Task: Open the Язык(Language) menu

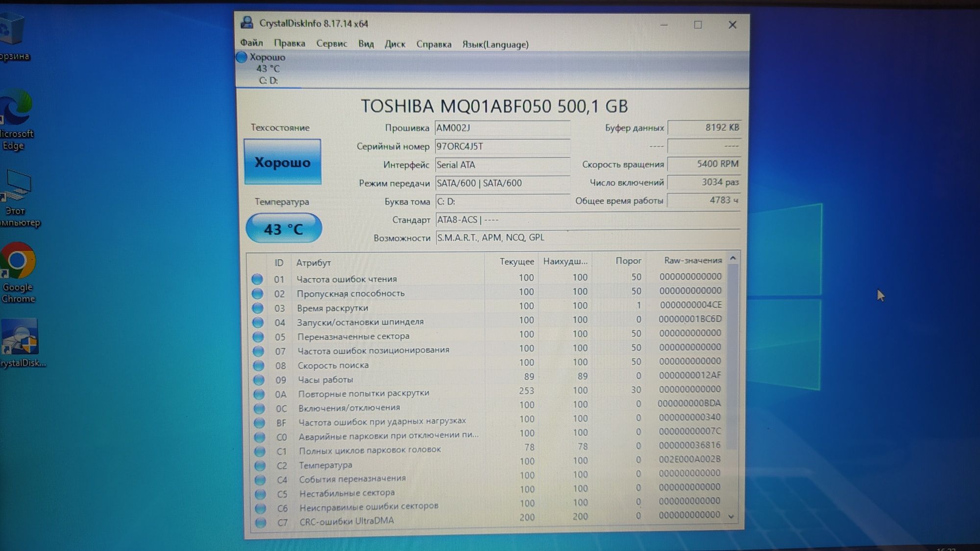Action: point(495,45)
